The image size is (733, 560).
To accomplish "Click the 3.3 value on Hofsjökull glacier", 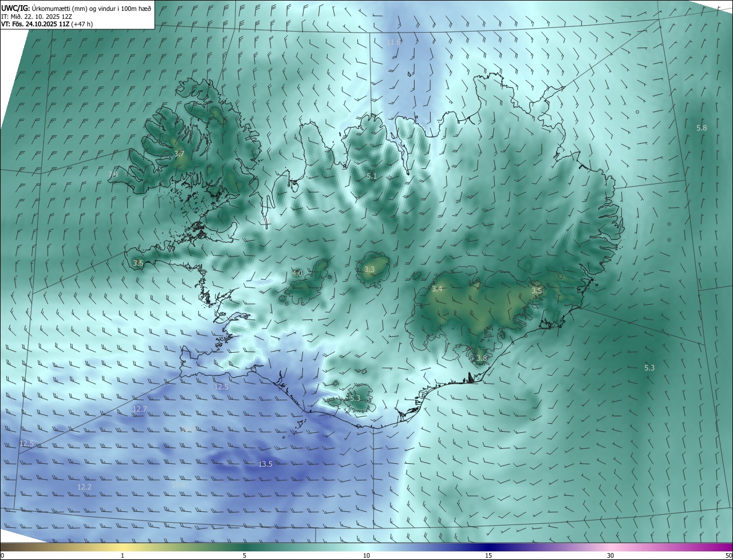I will click(x=369, y=269).
